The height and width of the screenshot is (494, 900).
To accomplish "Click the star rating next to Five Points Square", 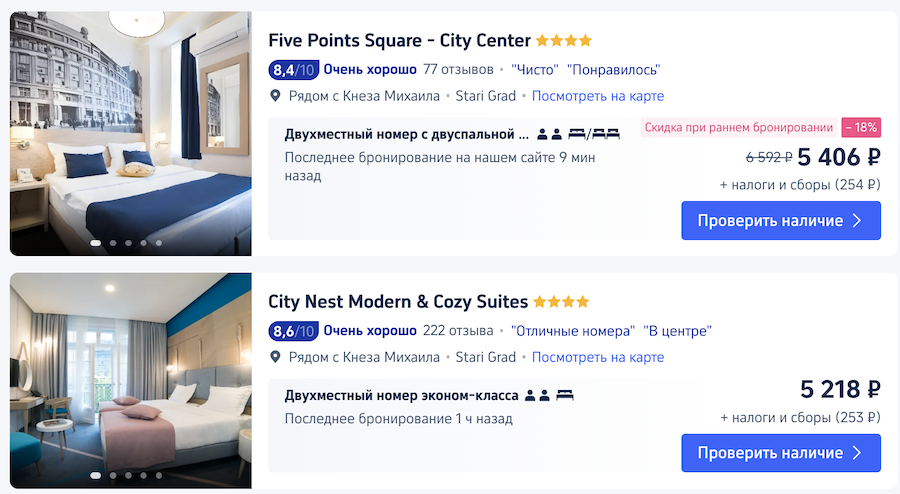I will [564, 41].
